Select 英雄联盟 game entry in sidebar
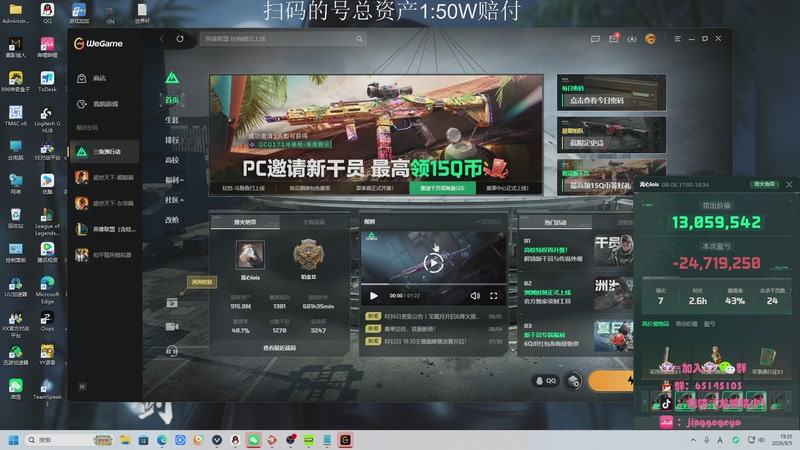The image size is (800, 450). tap(105, 229)
